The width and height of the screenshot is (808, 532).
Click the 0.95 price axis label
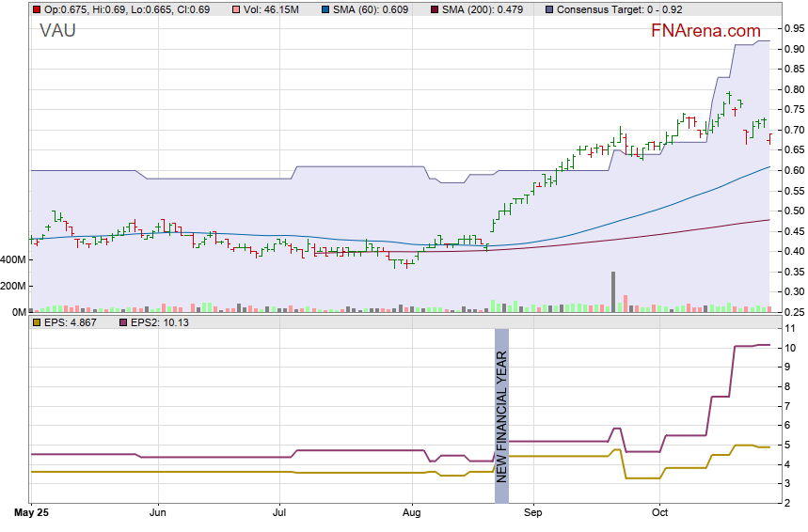[793, 28]
